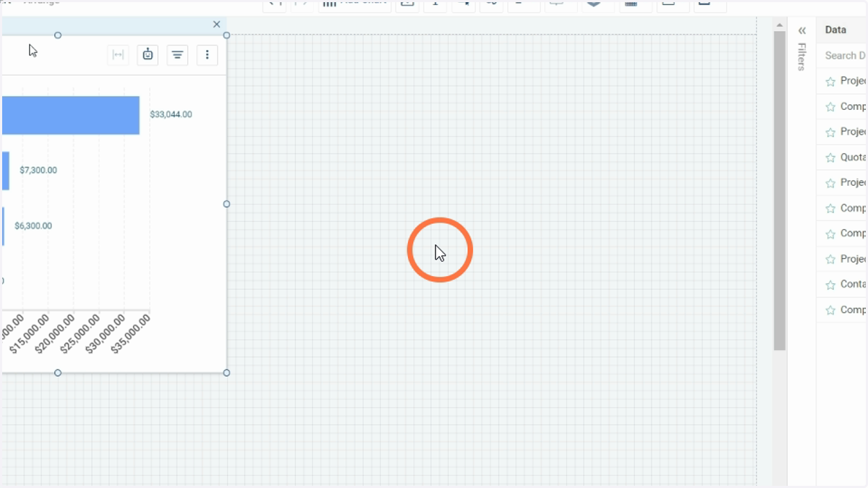Image resolution: width=868 pixels, height=488 pixels.
Task: Open the vertical Filters tab
Action: (x=801, y=57)
